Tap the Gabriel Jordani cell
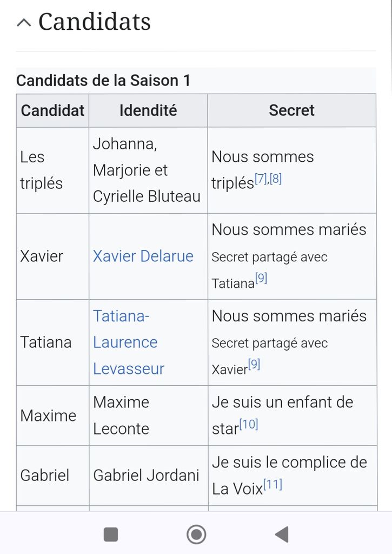 146,476
